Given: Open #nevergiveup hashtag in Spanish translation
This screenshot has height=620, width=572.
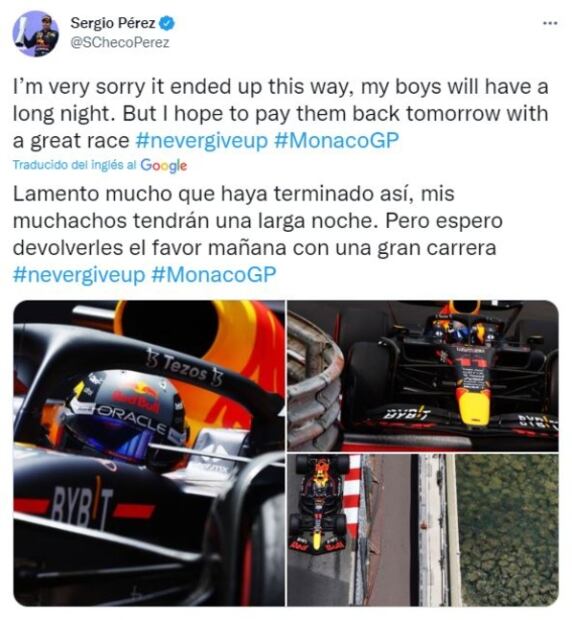Looking at the screenshot, I should (79, 275).
